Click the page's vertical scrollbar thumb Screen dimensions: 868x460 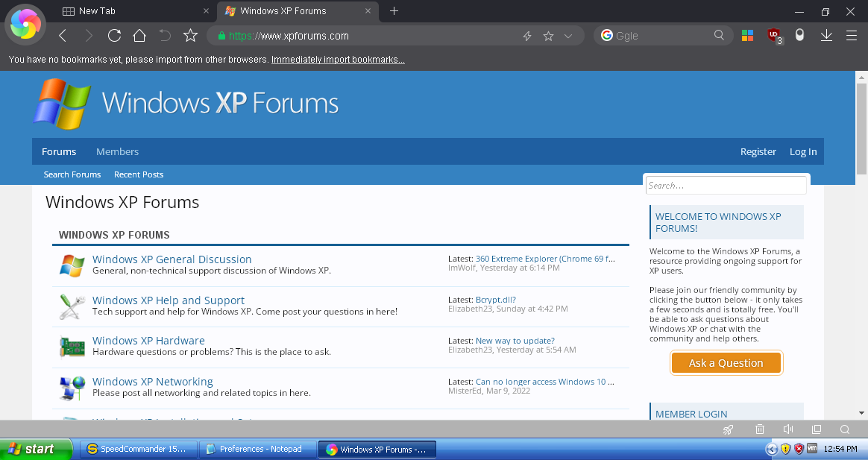click(861, 127)
